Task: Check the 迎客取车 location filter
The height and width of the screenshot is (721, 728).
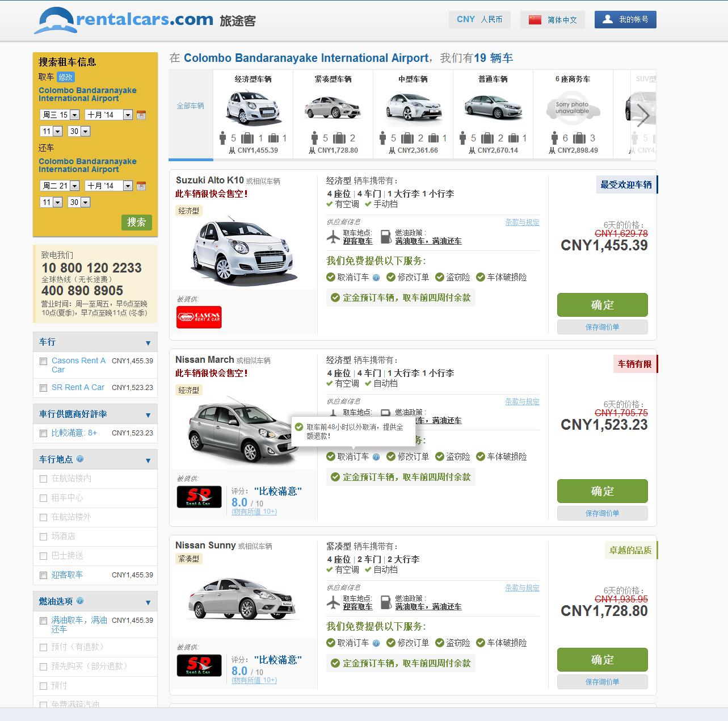Action: pyautogui.click(x=44, y=575)
